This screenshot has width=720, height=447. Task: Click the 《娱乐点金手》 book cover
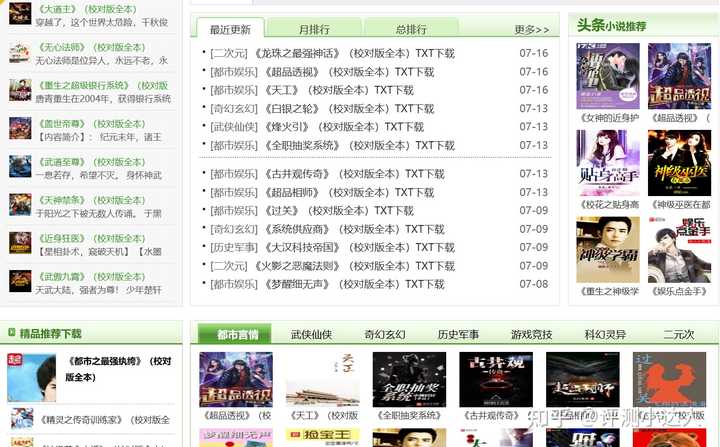[679, 249]
